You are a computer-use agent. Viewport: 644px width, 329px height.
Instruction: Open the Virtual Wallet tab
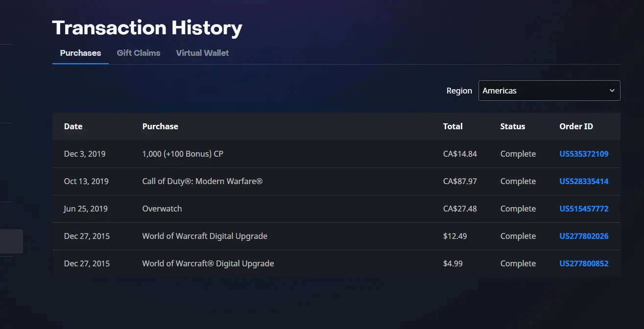pos(202,53)
